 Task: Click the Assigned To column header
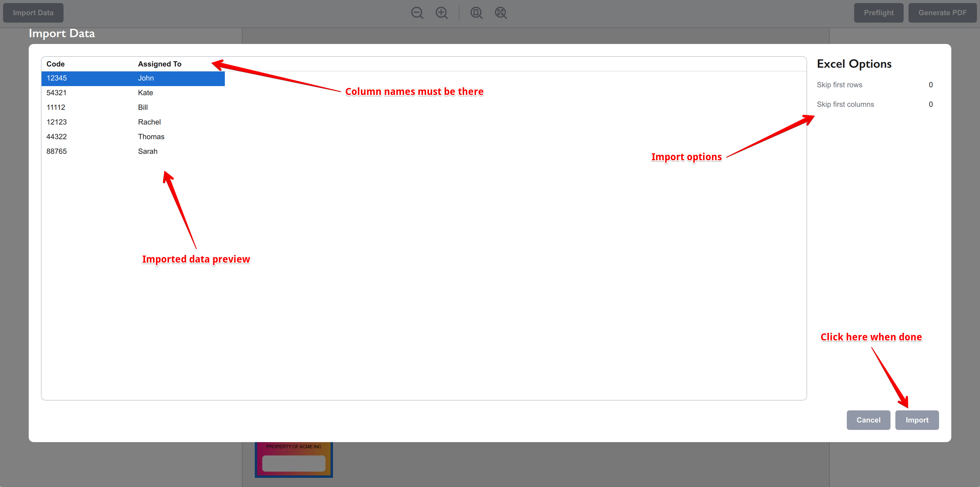159,64
